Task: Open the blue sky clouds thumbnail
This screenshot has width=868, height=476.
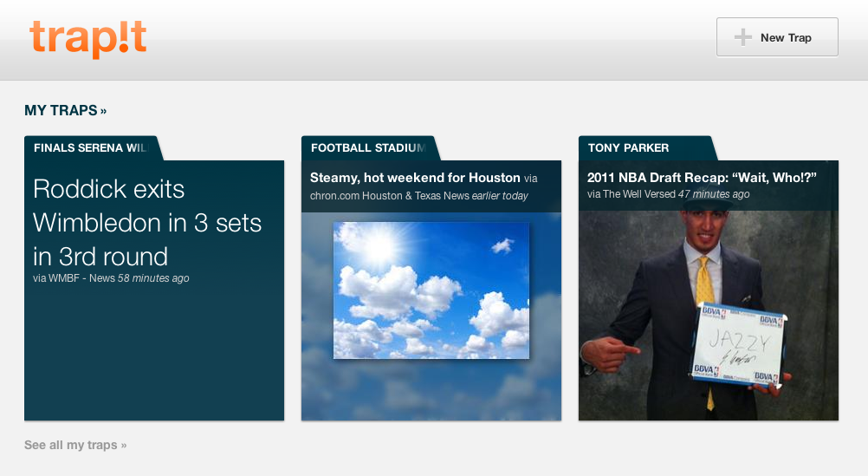Action: point(431,290)
